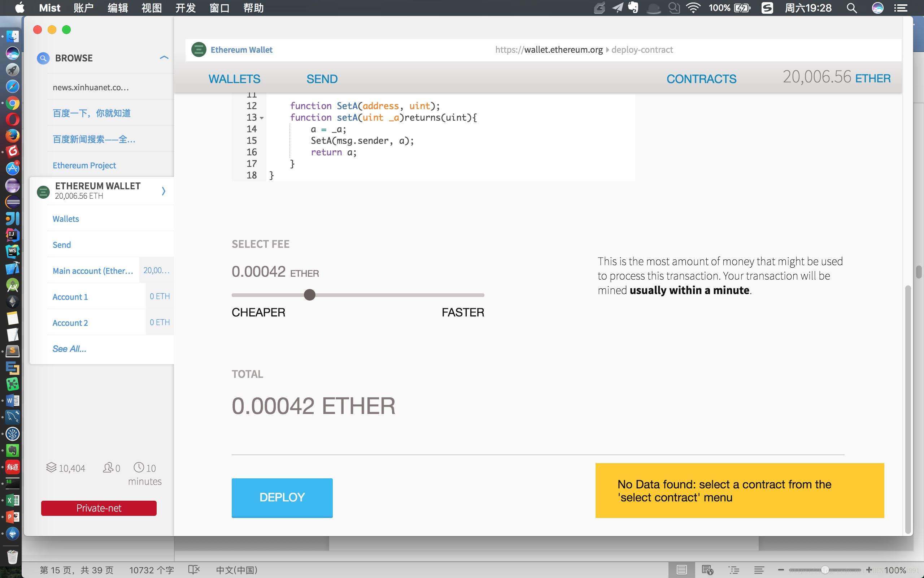Open App Store icon in dock

[x=13, y=168]
